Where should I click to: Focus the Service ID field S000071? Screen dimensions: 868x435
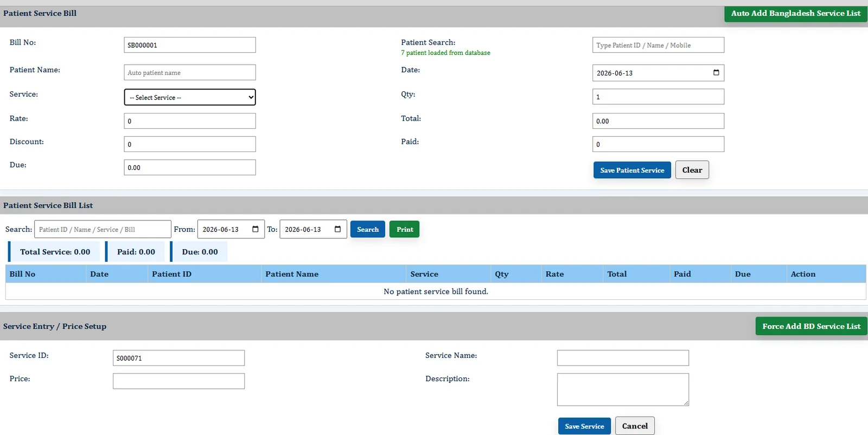coord(178,358)
